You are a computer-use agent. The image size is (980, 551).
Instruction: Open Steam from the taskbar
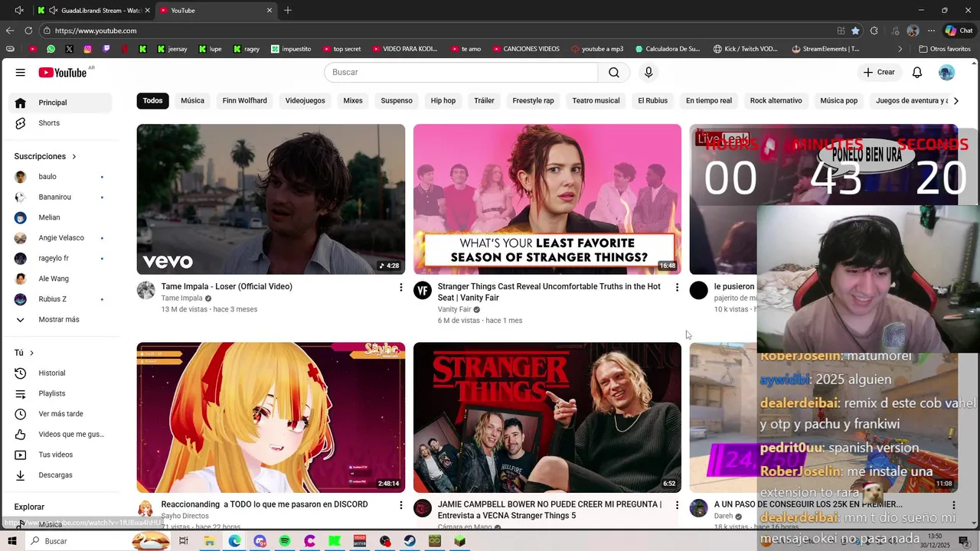point(410,541)
